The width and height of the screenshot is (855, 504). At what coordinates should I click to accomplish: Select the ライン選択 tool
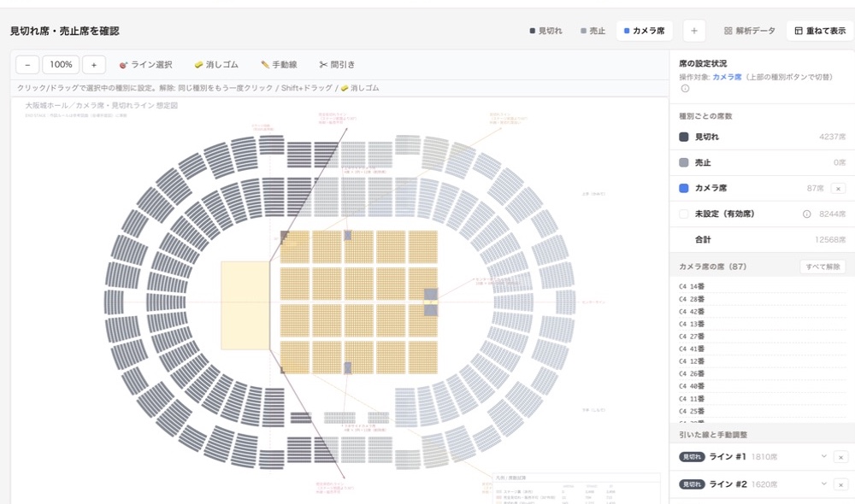145,65
